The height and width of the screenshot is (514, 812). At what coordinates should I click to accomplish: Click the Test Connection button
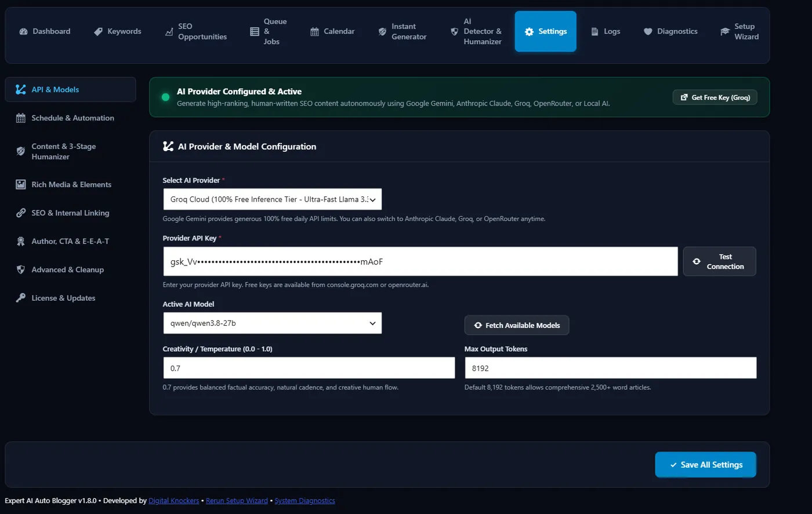point(719,261)
